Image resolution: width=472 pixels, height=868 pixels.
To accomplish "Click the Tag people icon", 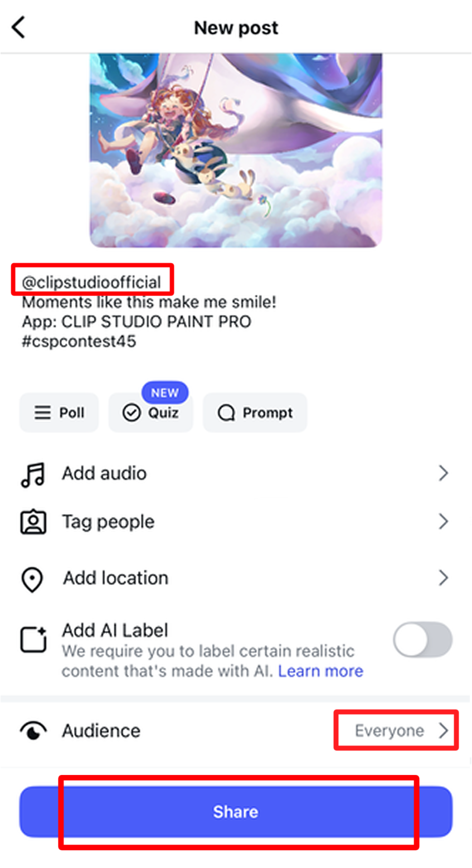I will coord(32,521).
